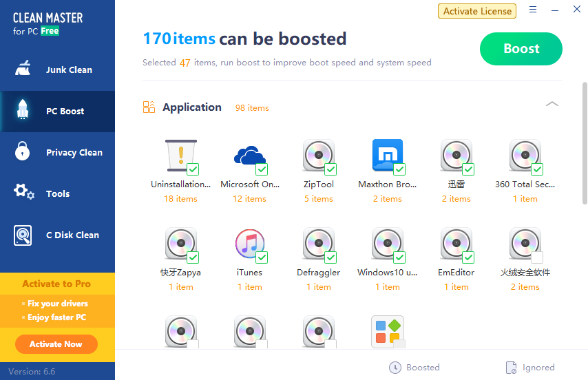The image size is (588, 380).
Task: Select the Maxthon Browser icon
Action: click(x=388, y=155)
